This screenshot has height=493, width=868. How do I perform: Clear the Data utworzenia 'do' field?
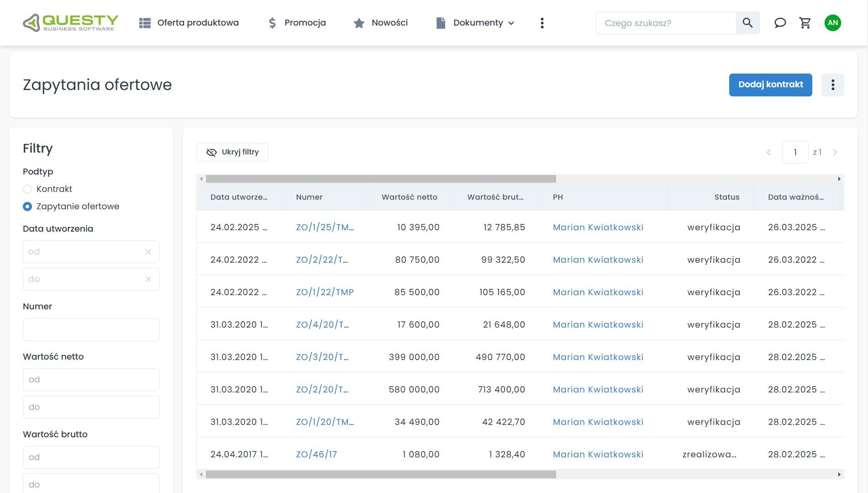point(148,279)
